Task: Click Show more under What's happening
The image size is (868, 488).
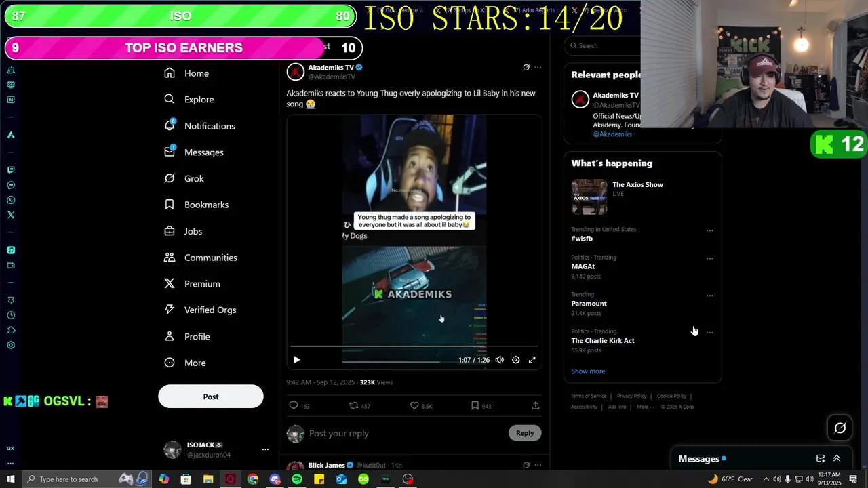Action: [x=588, y=371]
